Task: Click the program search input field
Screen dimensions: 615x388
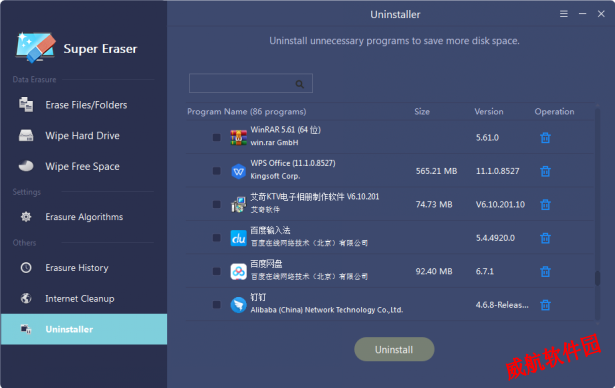Action: tap(251, 83)
